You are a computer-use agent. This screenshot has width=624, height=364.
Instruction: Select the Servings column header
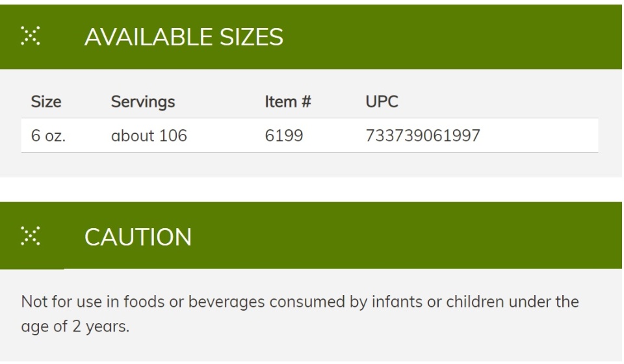coord(143,102)
